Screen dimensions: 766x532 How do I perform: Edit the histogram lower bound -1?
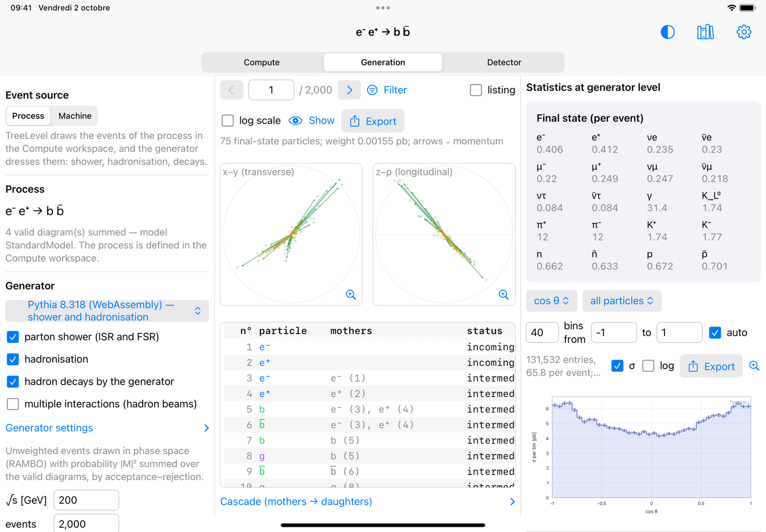pyautogui.click(x=614, y=332)
